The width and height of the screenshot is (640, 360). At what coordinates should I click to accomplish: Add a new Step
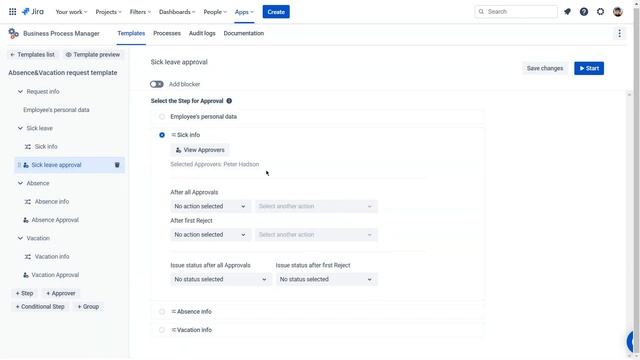point(24,293)
